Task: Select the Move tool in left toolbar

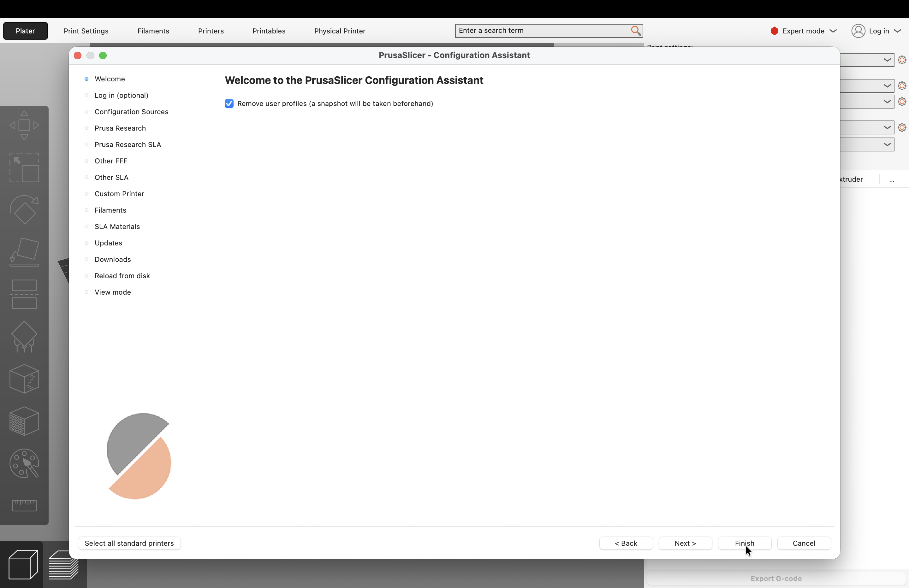Action: (24, 125)
